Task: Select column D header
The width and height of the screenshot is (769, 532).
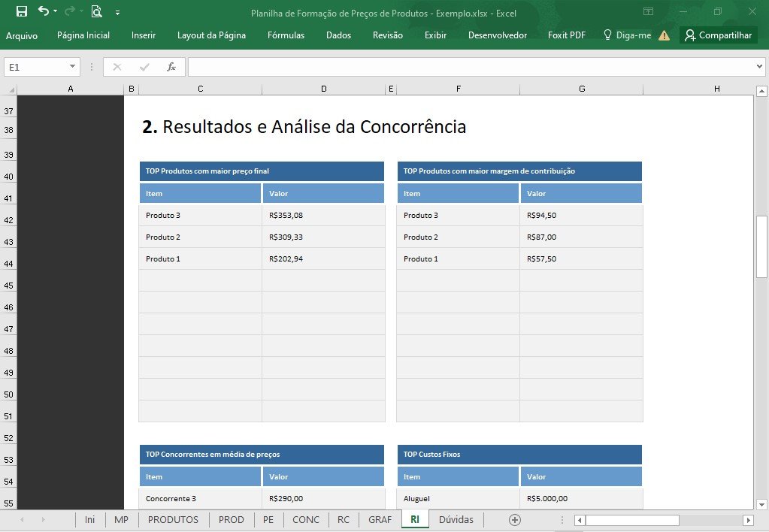Action: tap(324, 89)
